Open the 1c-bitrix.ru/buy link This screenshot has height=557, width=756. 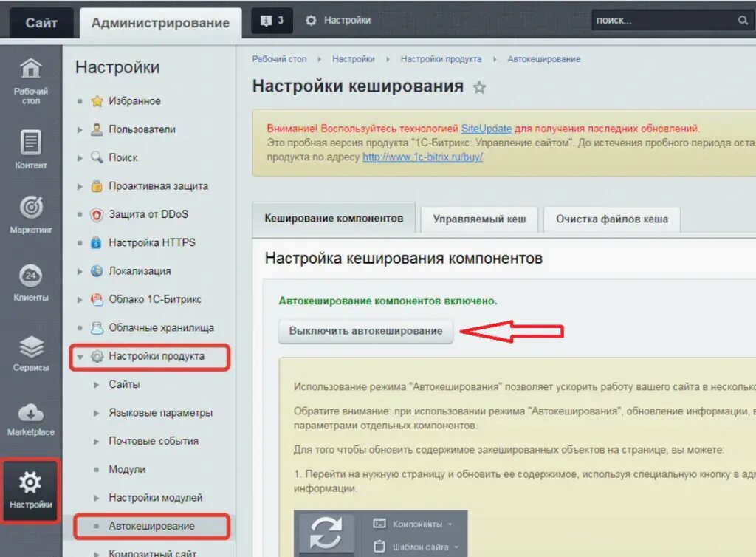(x=422, y=157)
